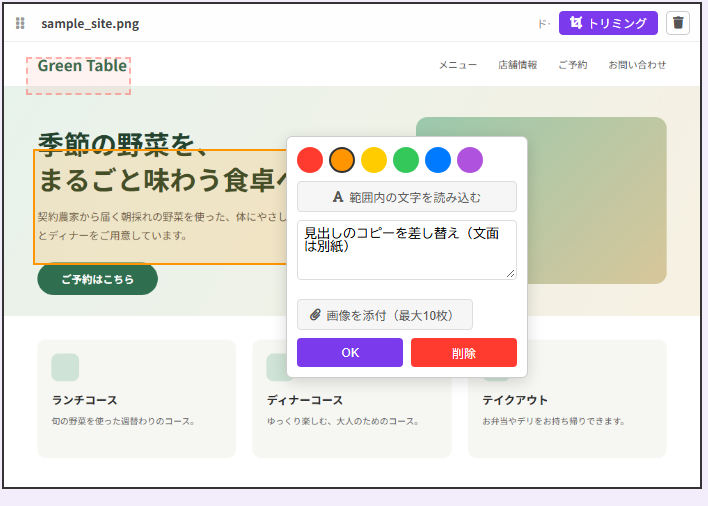The image size is (708, 506).
Task: Click the 季節の野菜を heading text
Action: (x=122, y=144)
